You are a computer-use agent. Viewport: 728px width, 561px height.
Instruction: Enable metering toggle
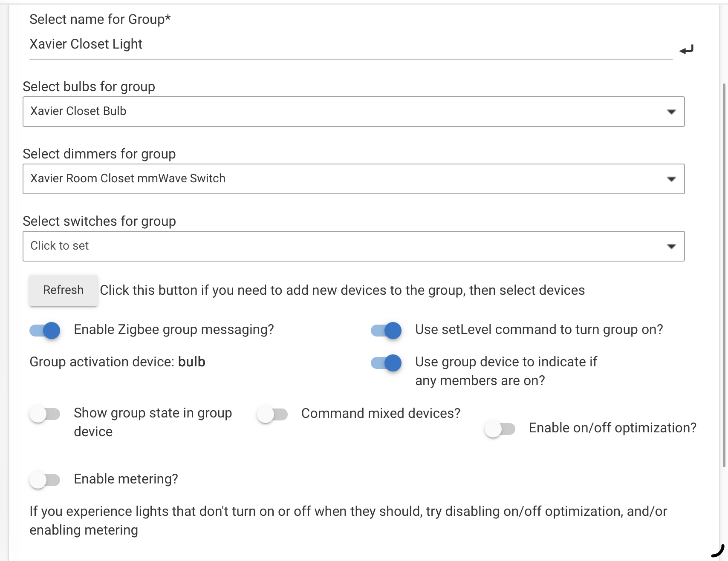click(45, 480)
